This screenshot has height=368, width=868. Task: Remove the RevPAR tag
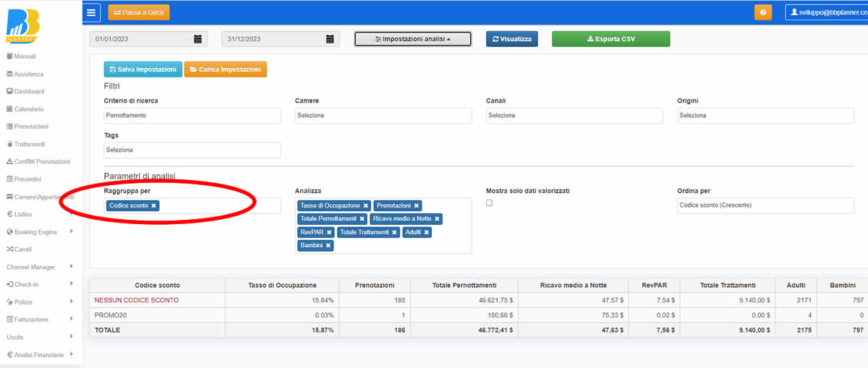click(329, 232)
